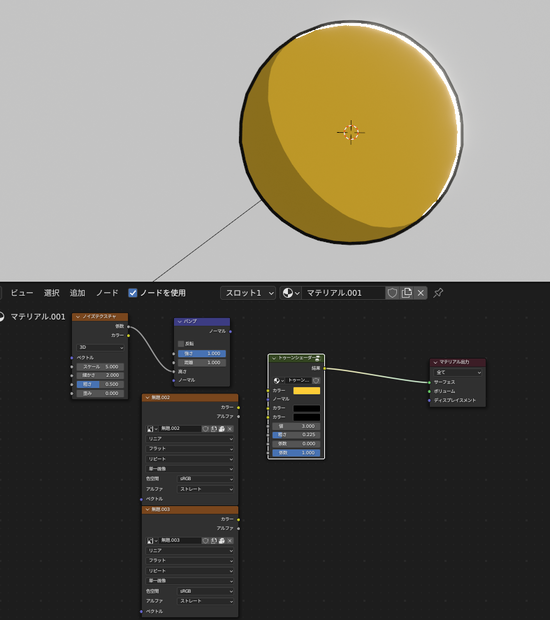
Task: Click the open image folder icon on 無題.002 node
Action: point(222,429)
